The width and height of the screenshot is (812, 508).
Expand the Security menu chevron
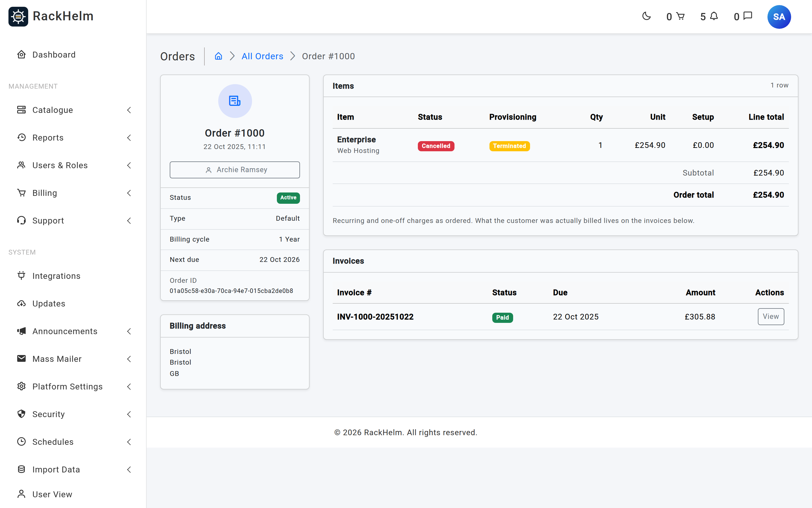click(129, 414)
